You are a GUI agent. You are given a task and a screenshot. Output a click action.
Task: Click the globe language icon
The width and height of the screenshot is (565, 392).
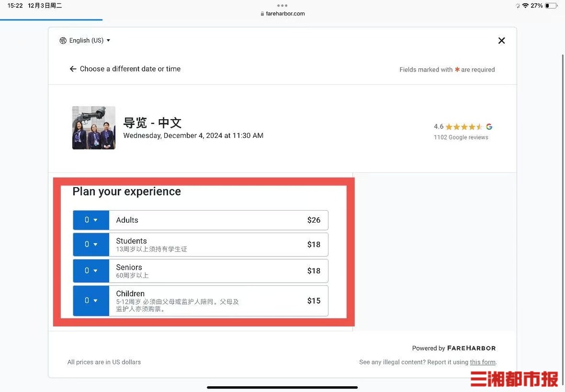pos(63,41)
